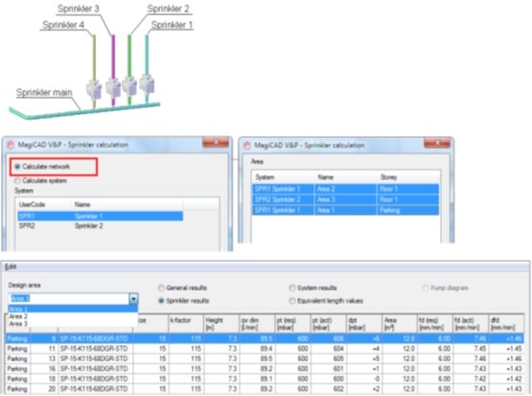Click the Height column header
This screenshot has height=396, width=532.
pyautogui.click(x=220, y=323)
